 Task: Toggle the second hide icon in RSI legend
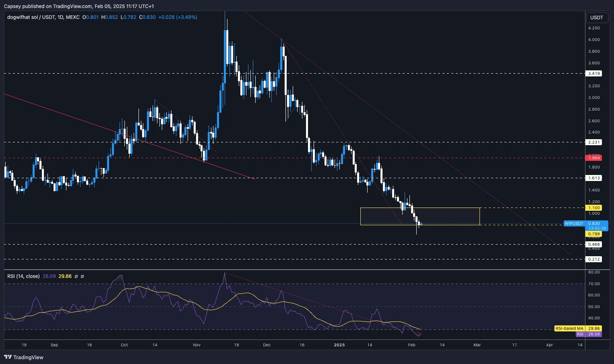pos(83,276)
